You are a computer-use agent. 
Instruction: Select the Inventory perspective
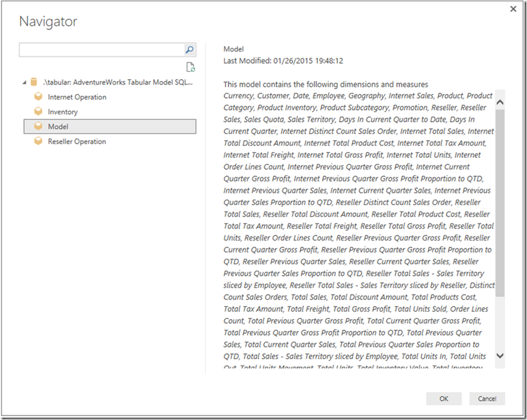(x=62, y=112)
